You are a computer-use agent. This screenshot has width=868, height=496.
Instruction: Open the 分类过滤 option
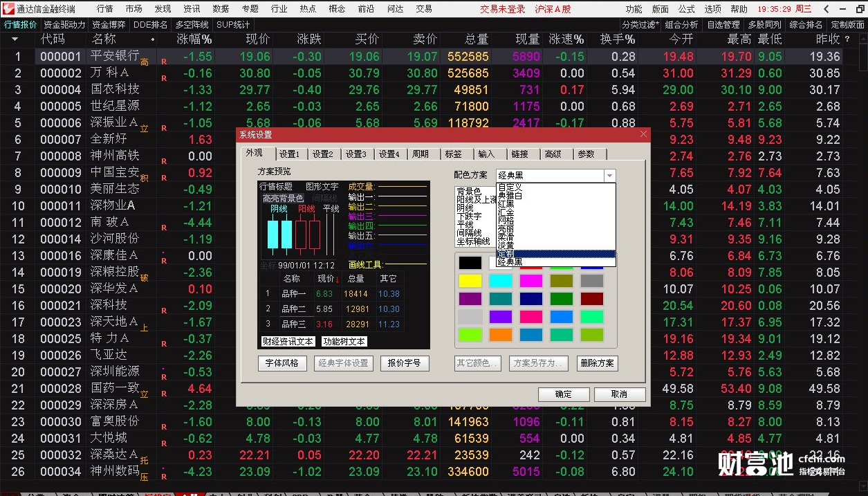[640, 25]
